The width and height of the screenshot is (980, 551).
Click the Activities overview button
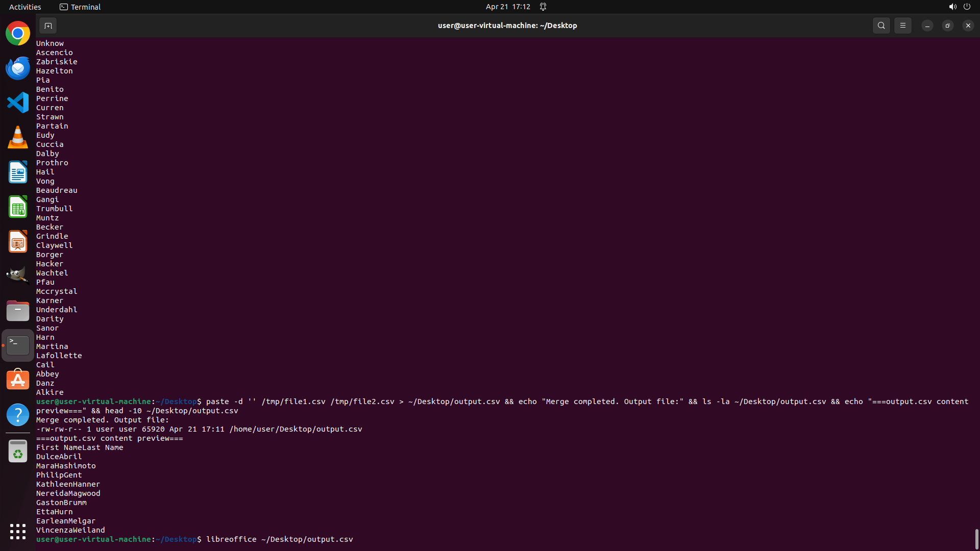pos(25,7)
